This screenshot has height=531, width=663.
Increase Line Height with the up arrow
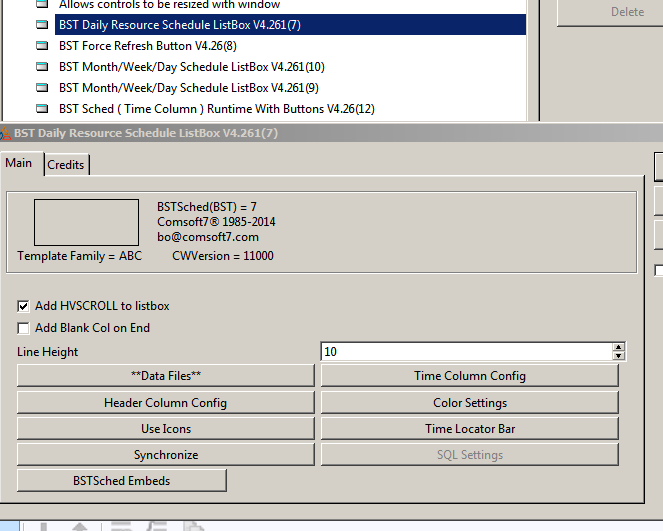tap(618, 347)
